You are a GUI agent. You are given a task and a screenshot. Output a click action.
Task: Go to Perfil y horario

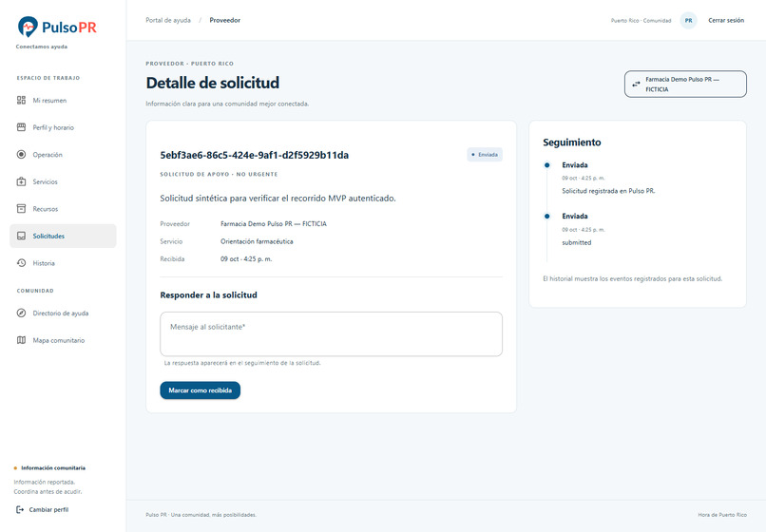click(63, 127)
